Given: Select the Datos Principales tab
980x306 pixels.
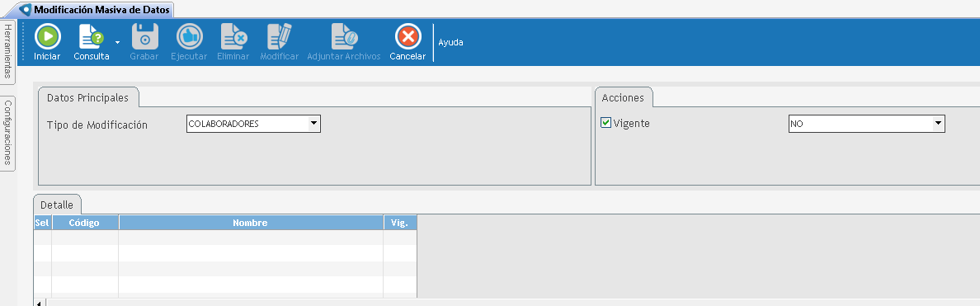Looking at the screenshot, I should point(88,98).
